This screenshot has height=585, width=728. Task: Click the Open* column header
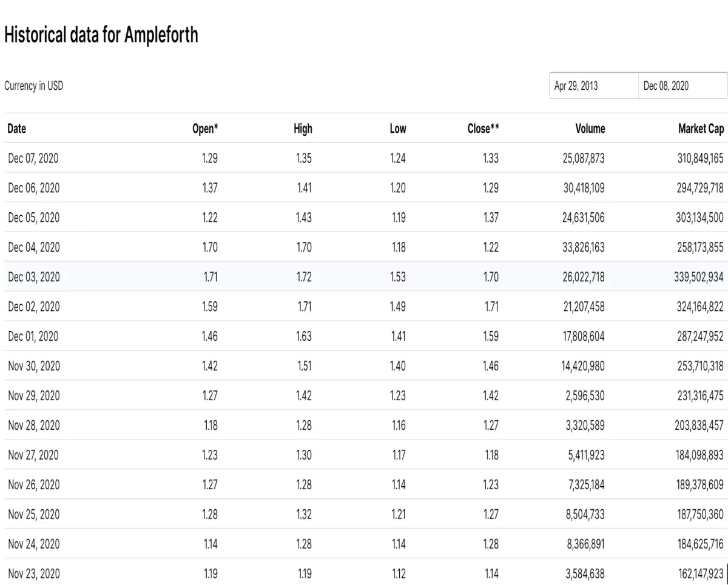(206, 129)
